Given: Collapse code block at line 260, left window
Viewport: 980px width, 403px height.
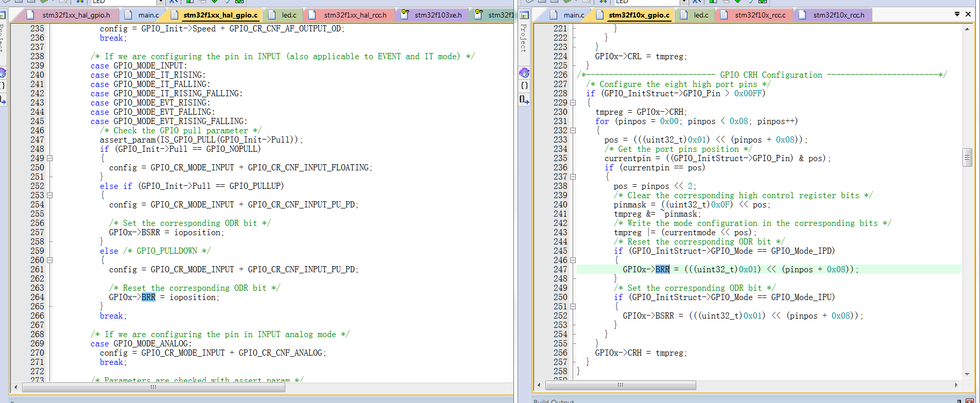Looking at the screenshot, I should point(50,260).
